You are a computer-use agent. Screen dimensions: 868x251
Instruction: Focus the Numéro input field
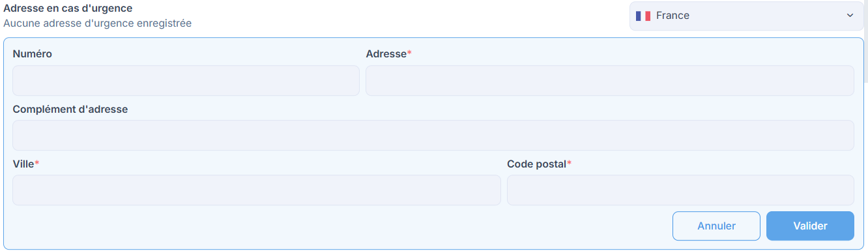tap(186, 81)
